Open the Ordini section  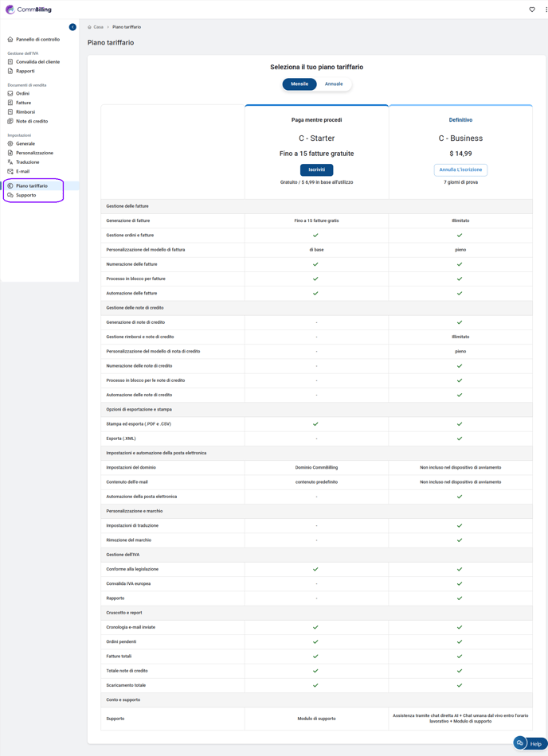(22, 94)
